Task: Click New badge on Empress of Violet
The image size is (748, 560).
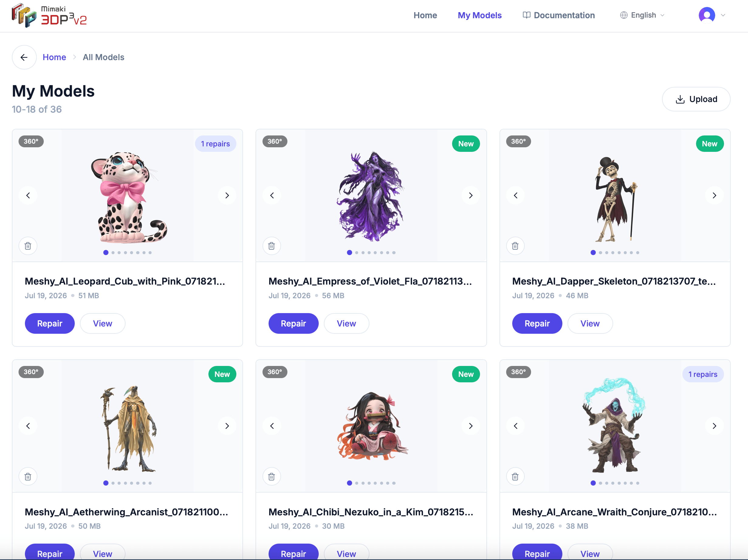Action: pyautogui.click(x=466, y=144)
